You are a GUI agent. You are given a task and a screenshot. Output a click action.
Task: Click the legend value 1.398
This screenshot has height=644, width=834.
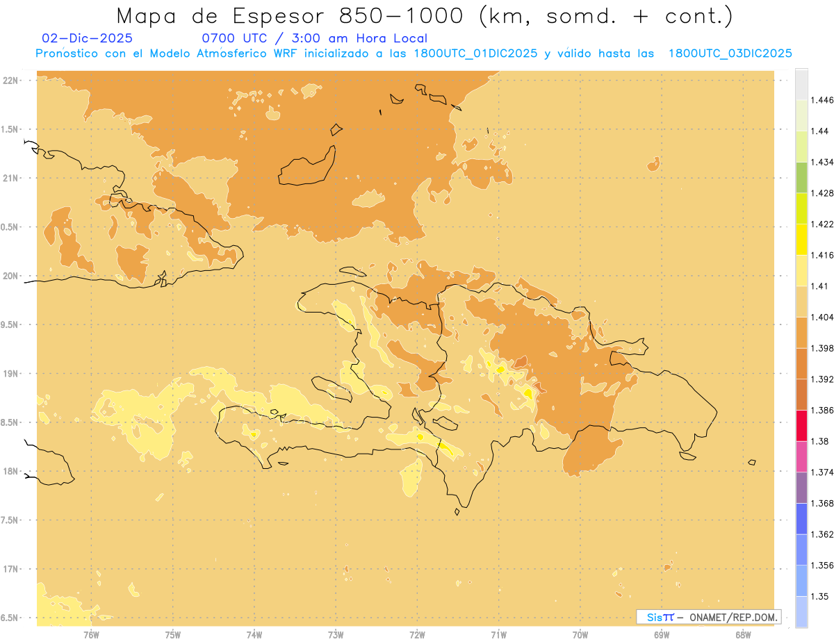point(822,348)
